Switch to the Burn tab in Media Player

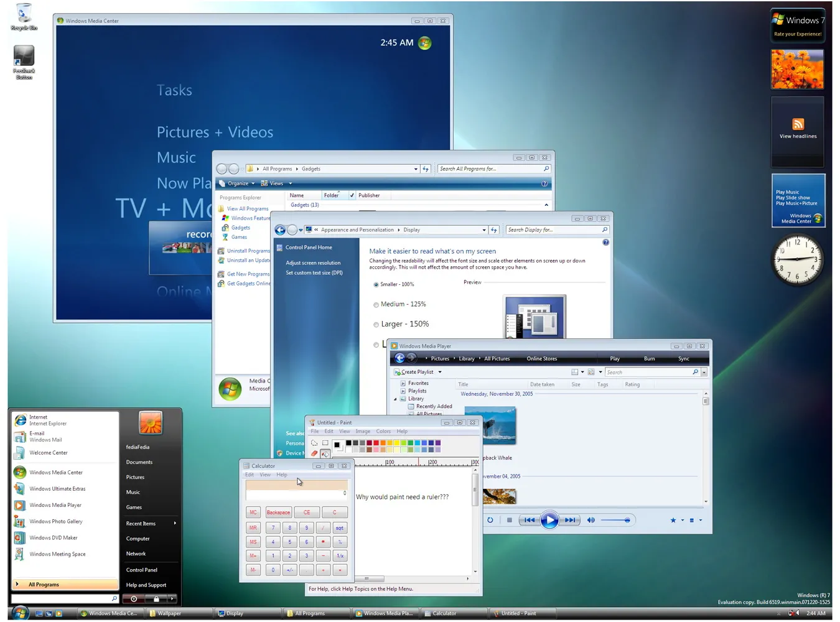[x=649, y=358]
